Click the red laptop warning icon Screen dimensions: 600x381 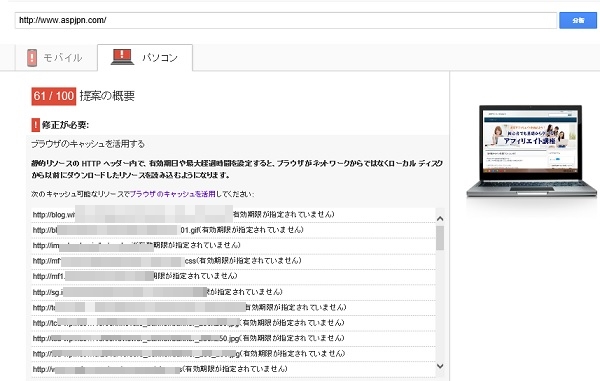122,57
